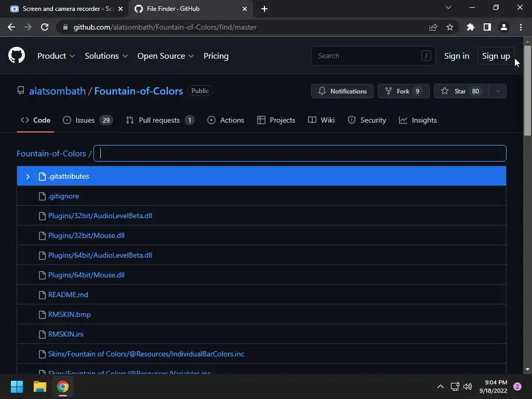Open the network tray icon

click(x=455, y=387)
